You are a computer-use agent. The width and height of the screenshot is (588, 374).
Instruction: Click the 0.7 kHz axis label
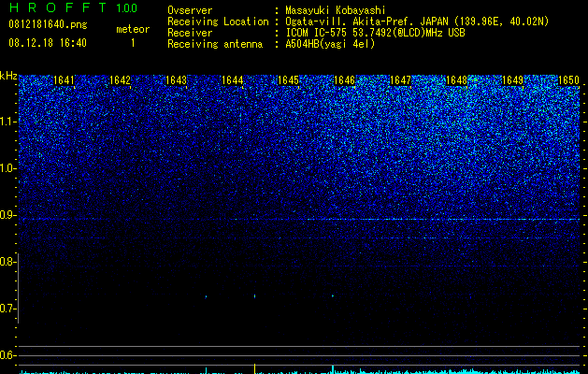(x=8, y=309)
